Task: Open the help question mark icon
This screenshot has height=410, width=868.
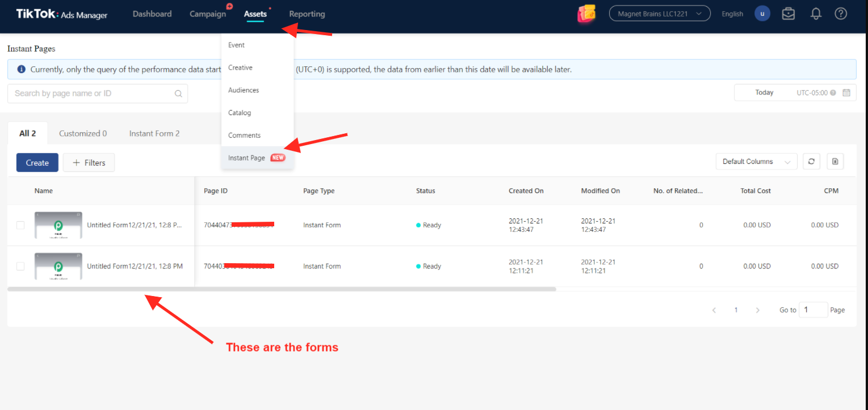Action: coord(841,14)
